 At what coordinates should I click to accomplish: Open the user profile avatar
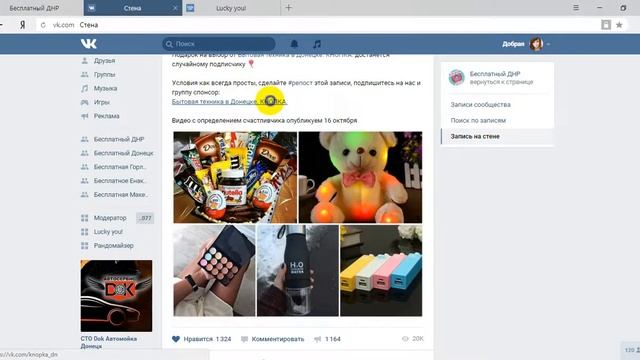pos(536,44)
